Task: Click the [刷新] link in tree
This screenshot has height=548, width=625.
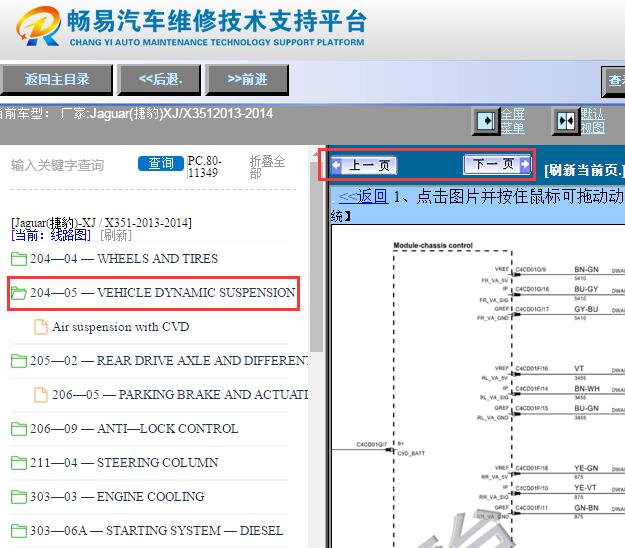Action: pyautogui.click(x=116, y=235)
